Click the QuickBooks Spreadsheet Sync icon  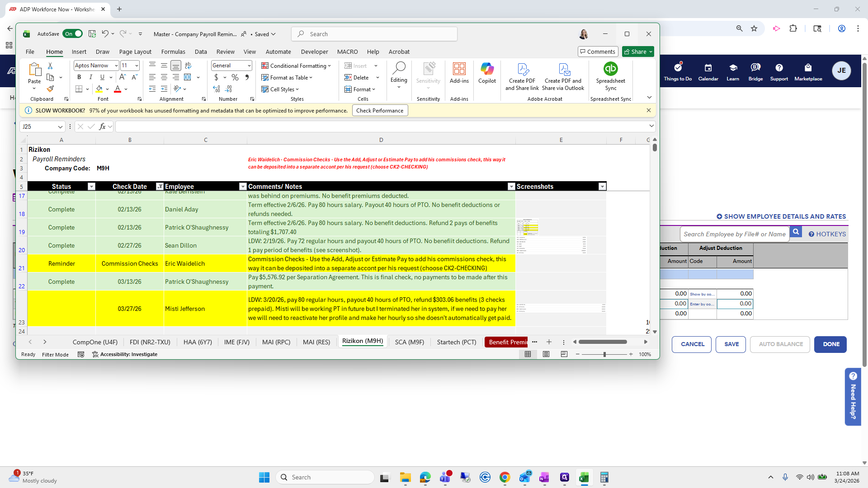(x=610, y=69)
